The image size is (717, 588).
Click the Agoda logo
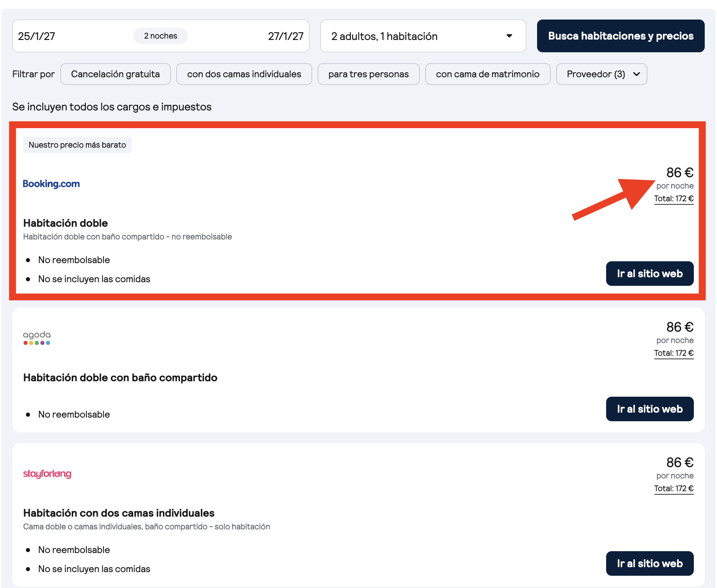[x=37, y=338]
